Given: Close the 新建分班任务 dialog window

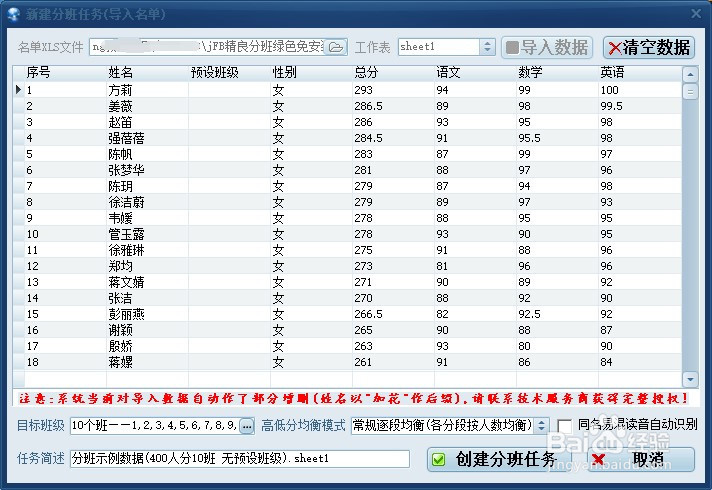Looking at the screenshot, I should pyautogui.click(x=696, y=14).
